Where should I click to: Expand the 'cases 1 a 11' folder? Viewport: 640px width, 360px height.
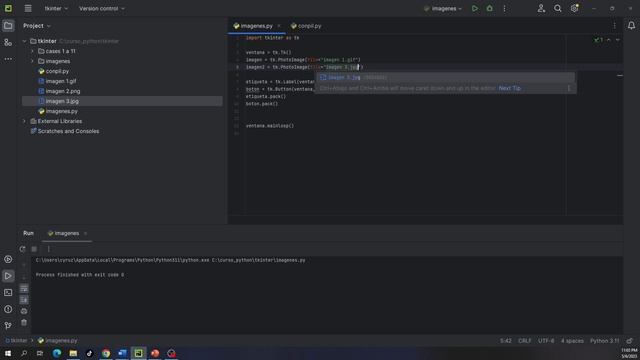click(x=33, y=51)
